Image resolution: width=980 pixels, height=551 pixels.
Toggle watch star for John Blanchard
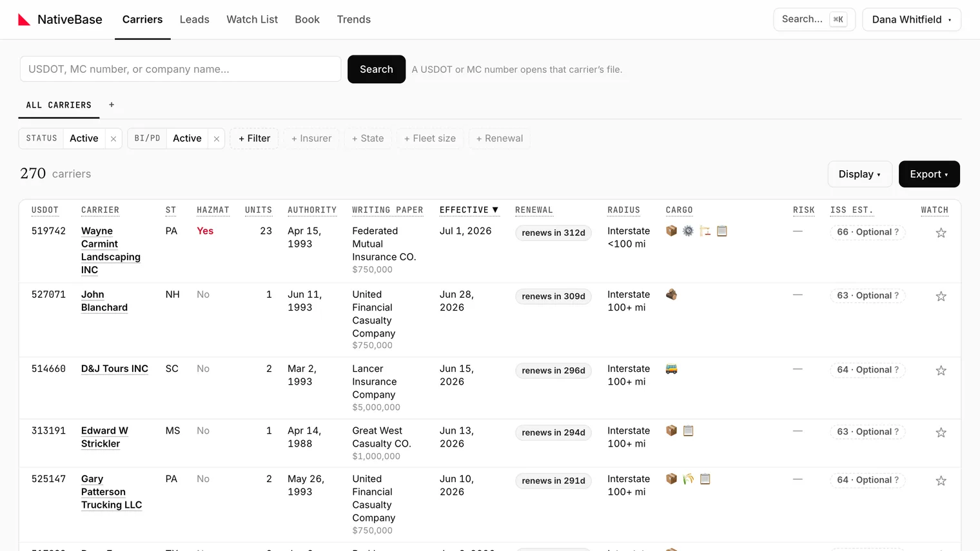point(941,296)
